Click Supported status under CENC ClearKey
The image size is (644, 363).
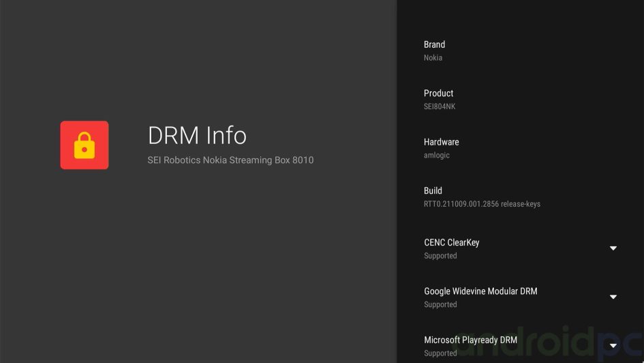(x=440, y=256)
